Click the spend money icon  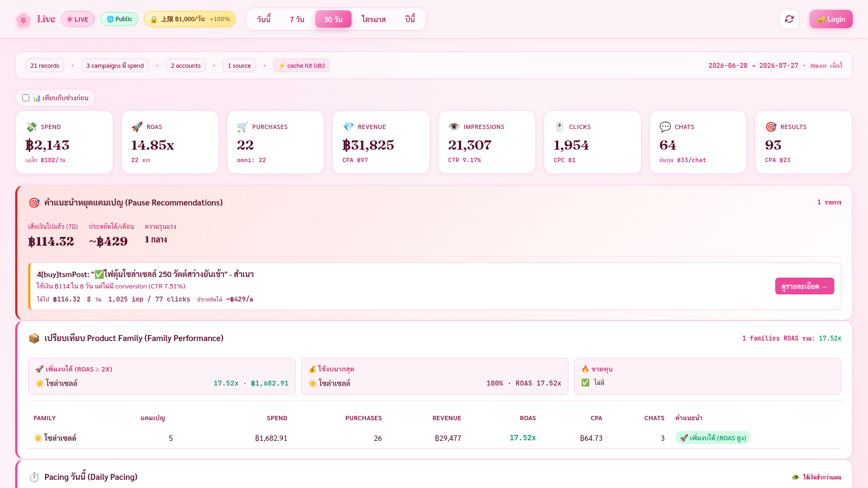coord(31,127)
